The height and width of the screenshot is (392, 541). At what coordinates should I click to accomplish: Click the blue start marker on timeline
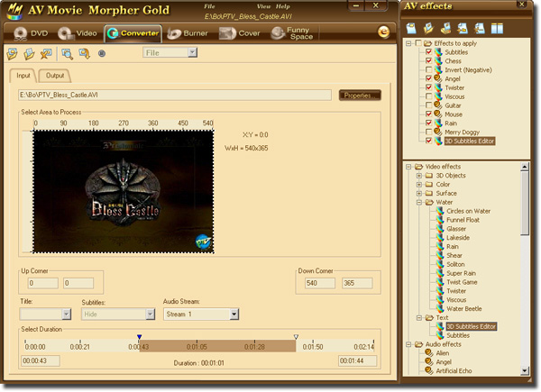point(140,337)
